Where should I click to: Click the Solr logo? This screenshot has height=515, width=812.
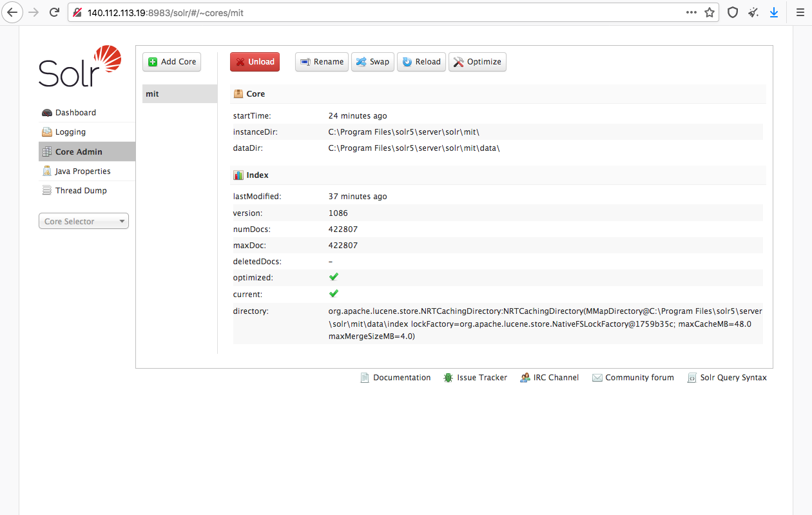[80, 66]
